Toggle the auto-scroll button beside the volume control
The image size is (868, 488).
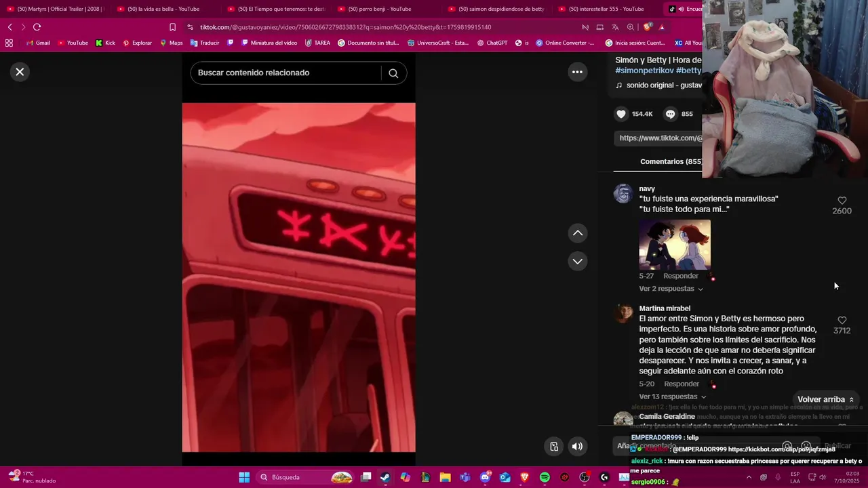pos(554,446)
